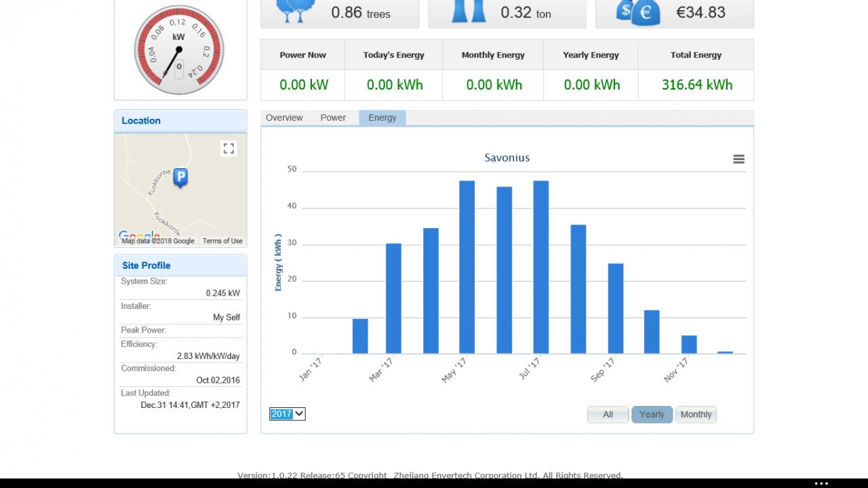Click the "0.86 trees" value

tap(361, 12)
